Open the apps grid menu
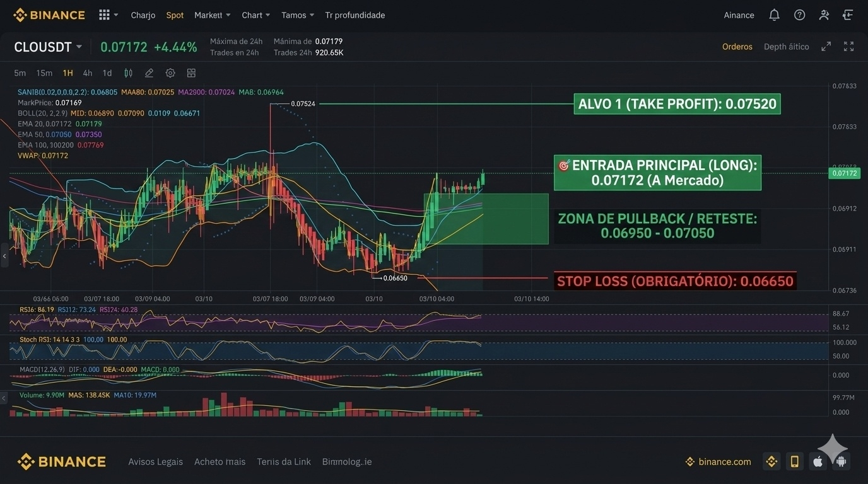This screenshot has width=868, height=484. (x=105, y=15)
